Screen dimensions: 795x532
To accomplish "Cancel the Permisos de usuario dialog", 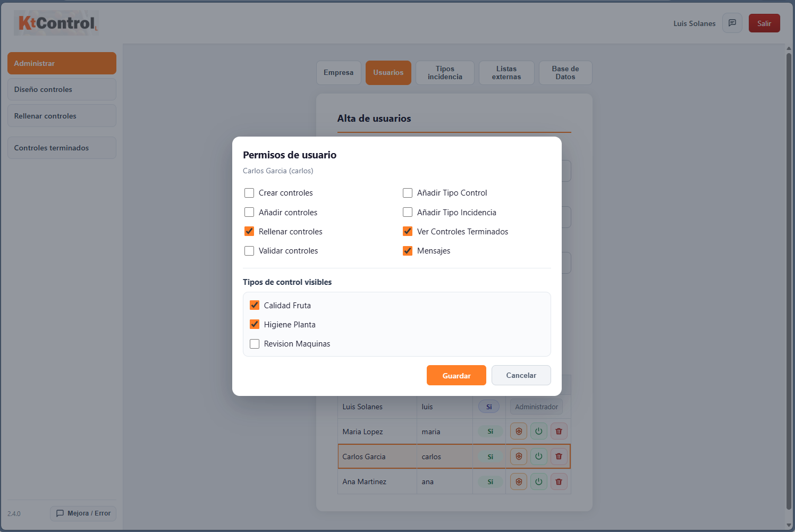I will [521, 375].
